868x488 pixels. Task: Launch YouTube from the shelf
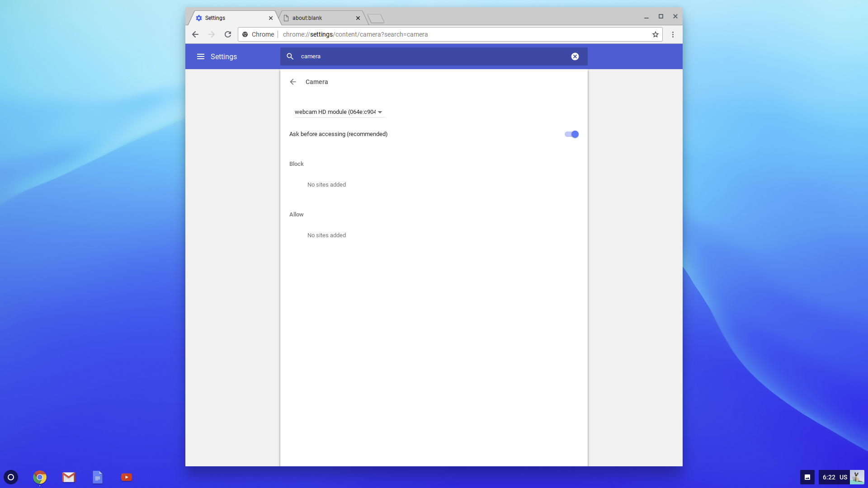click(x=127, y=477)
